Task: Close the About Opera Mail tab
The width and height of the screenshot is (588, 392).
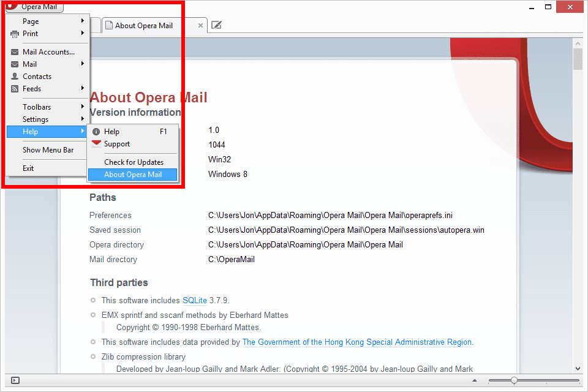Action: (x=201, y=26)
